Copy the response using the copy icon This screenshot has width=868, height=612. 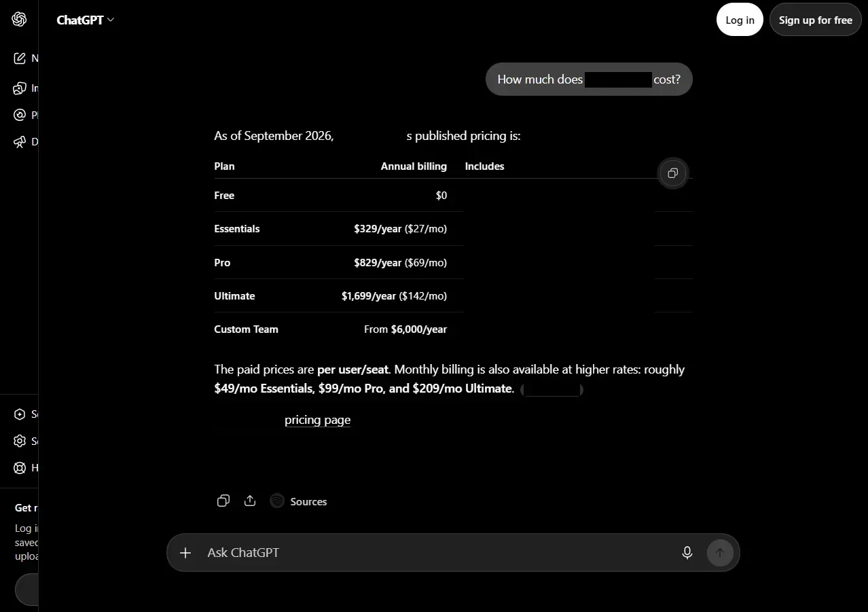point(223,501)
